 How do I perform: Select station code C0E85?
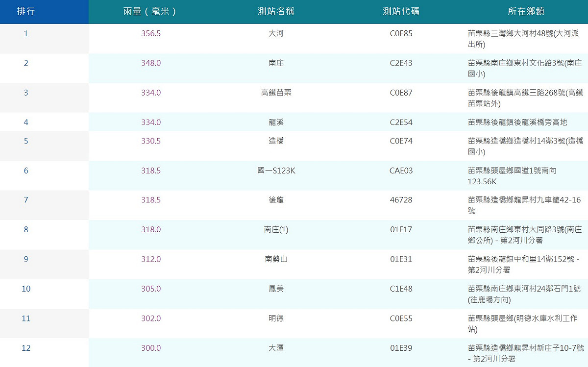(x=401, y=34)
